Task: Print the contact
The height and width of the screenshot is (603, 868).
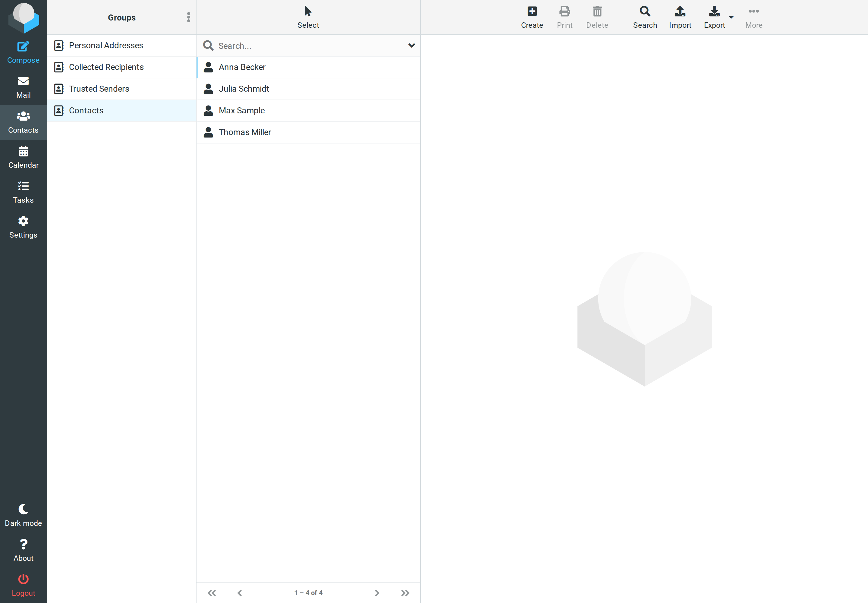Action: 564,17
